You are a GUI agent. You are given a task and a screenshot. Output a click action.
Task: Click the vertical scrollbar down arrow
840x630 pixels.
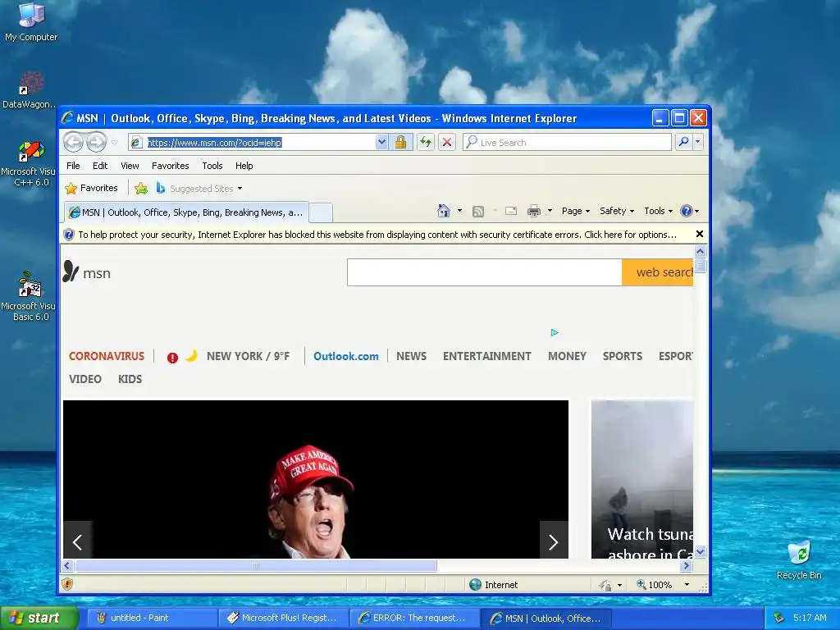pyautogui.click(x=700, y=551)
